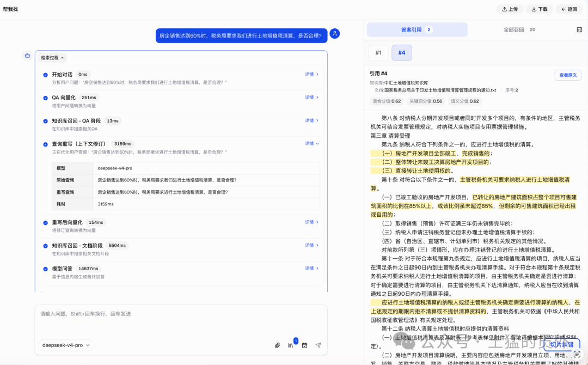Click the 上传 upload button

(x=510, y=9)
